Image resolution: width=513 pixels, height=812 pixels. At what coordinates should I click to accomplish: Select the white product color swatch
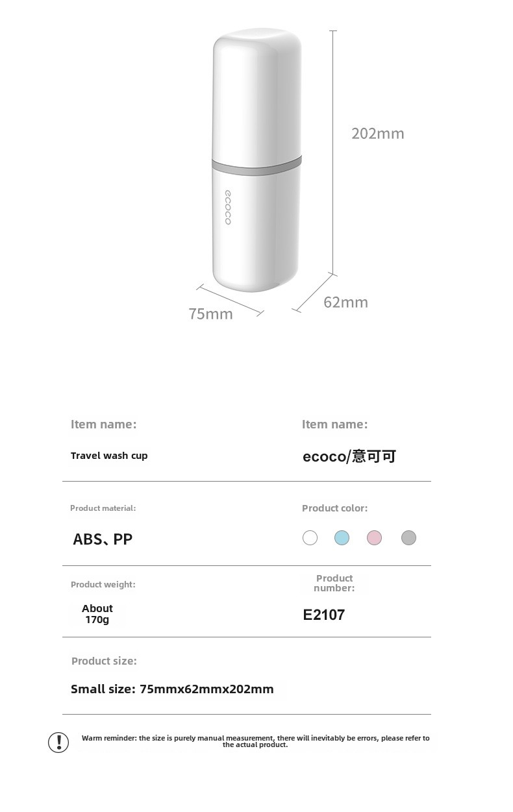[x=310, y=537]
